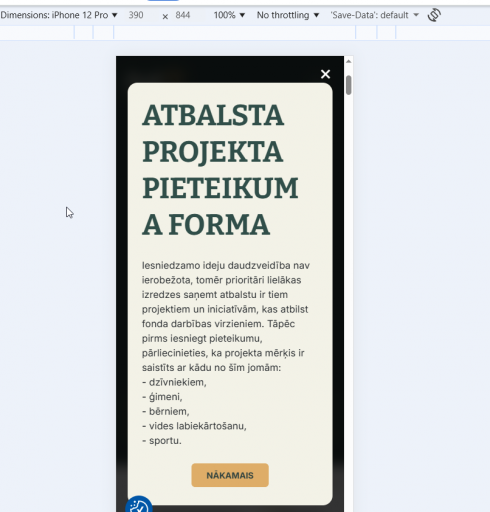Click the rotate device orientation icon
This screenshot has height=512, width=490.
click(x=434, y=15)
